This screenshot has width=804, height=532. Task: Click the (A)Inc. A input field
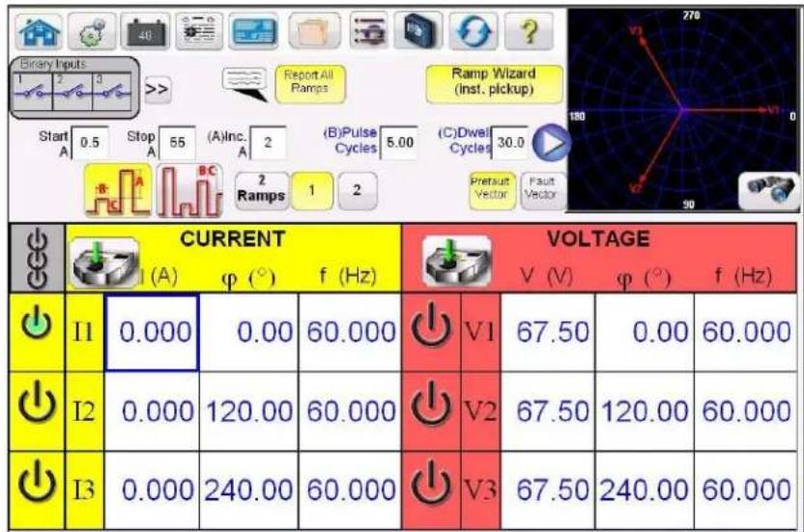[268, 143]
